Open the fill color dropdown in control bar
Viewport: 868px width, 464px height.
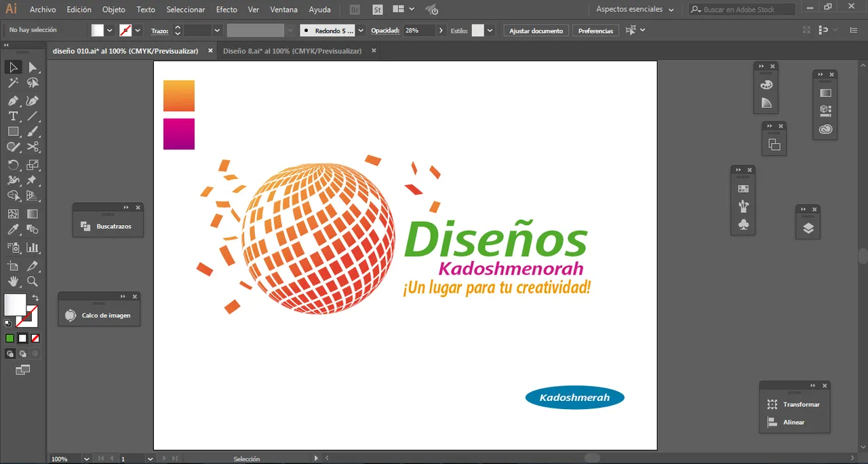click(110, 31)
